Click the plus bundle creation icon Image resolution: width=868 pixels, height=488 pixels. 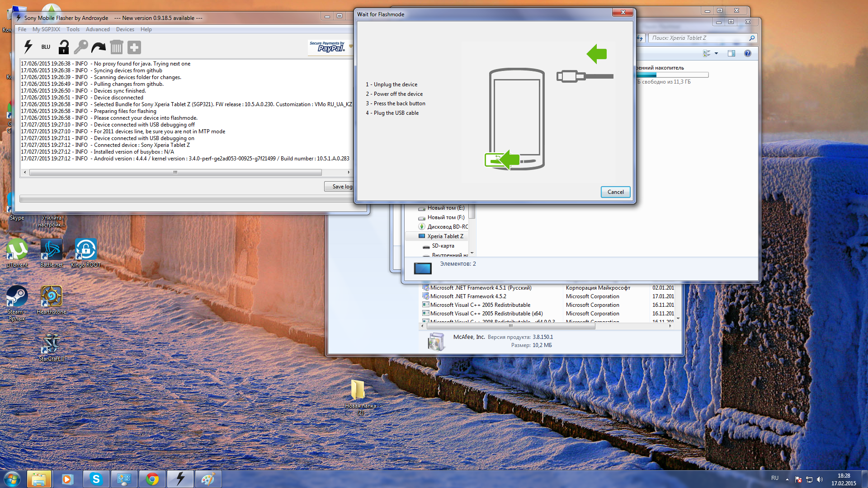[x=134, y=47]
